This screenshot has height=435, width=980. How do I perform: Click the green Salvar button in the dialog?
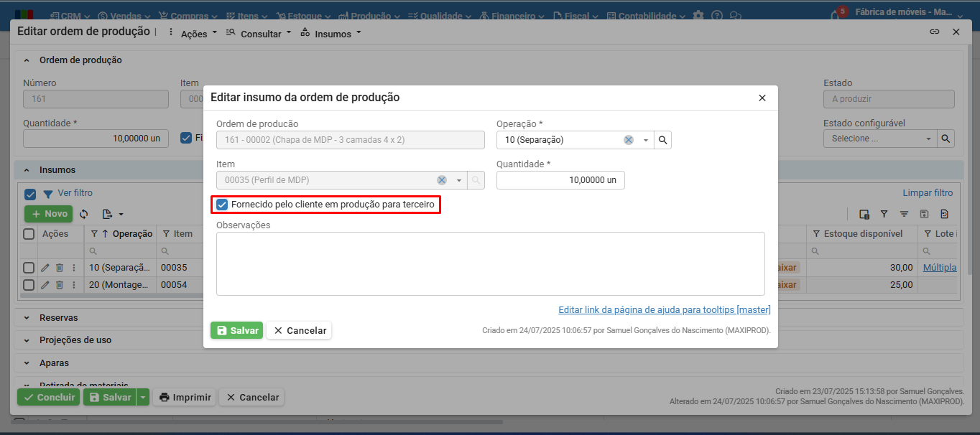(x=237, y=330)
